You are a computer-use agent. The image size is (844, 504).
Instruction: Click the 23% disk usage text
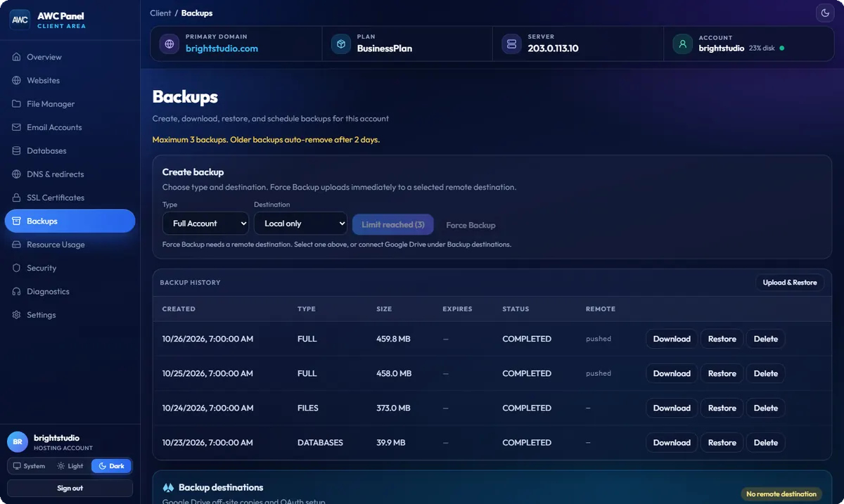762,48
